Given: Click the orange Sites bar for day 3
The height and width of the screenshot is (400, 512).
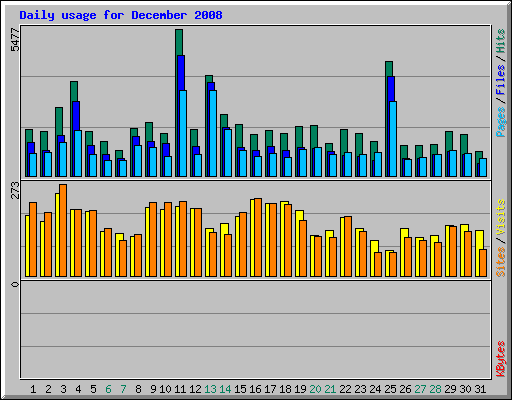Looking at the screenshot, I should pyautogui.click(x=63, y=230).
